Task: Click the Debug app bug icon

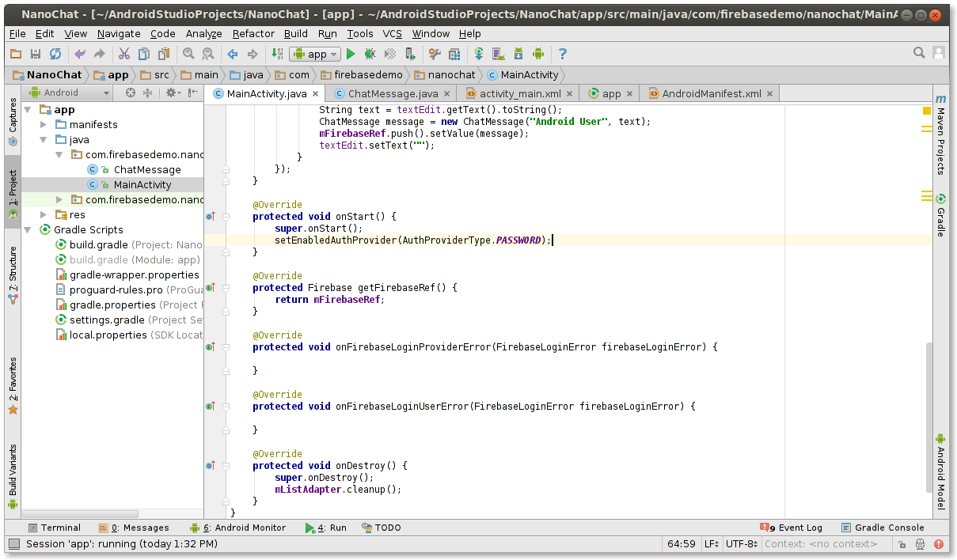Action: click(370, 54)
